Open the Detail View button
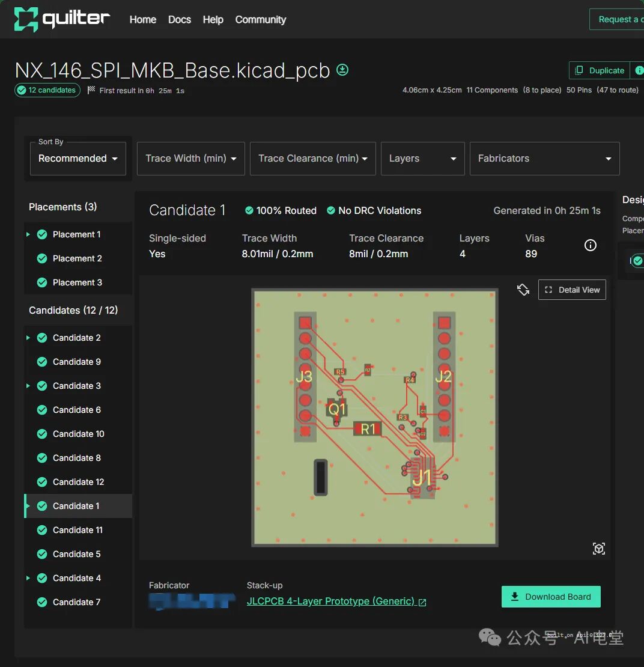Viewport: 644px width, 667px height. 572,290
